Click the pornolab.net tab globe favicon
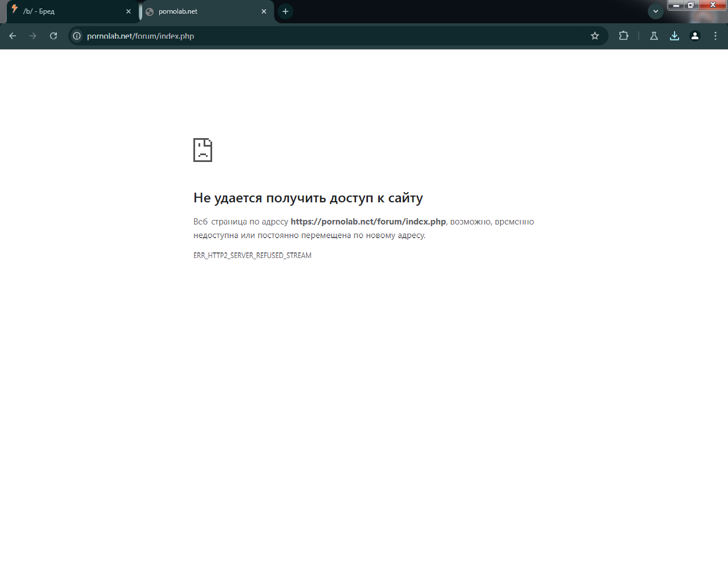Image resolution: width=728 pixels, height=582 pixels. tap(150, 11)
